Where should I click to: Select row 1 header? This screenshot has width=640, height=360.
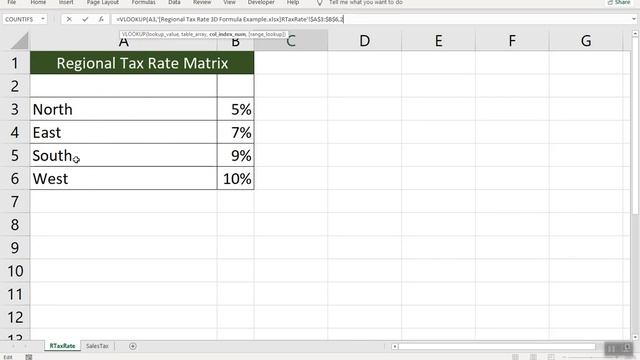pyautogui.click(x=15, y=63)
